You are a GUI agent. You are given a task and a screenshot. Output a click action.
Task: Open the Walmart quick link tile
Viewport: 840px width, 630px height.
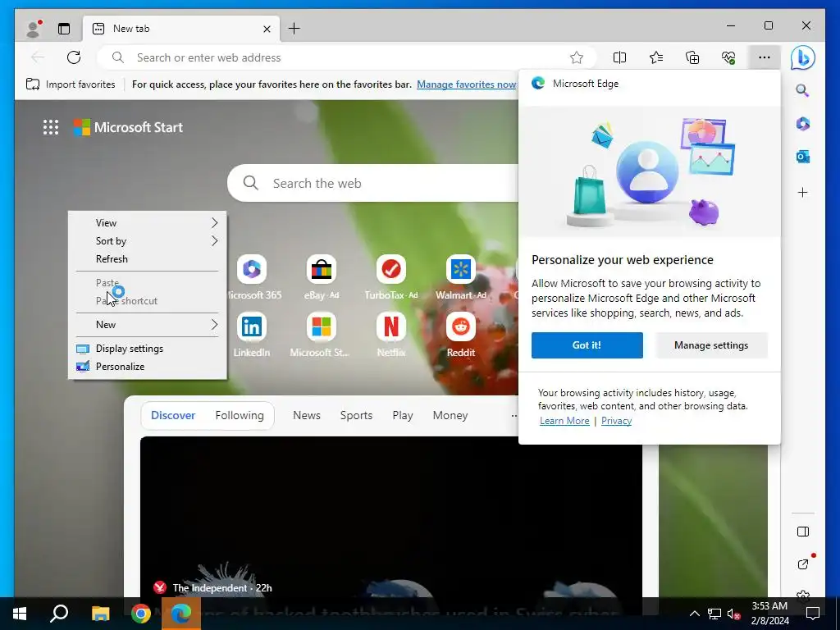461,277
